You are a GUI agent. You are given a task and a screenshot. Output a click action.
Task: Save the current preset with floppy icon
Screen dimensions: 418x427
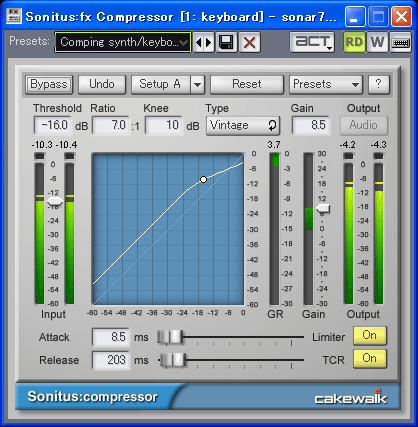[226, 42]
